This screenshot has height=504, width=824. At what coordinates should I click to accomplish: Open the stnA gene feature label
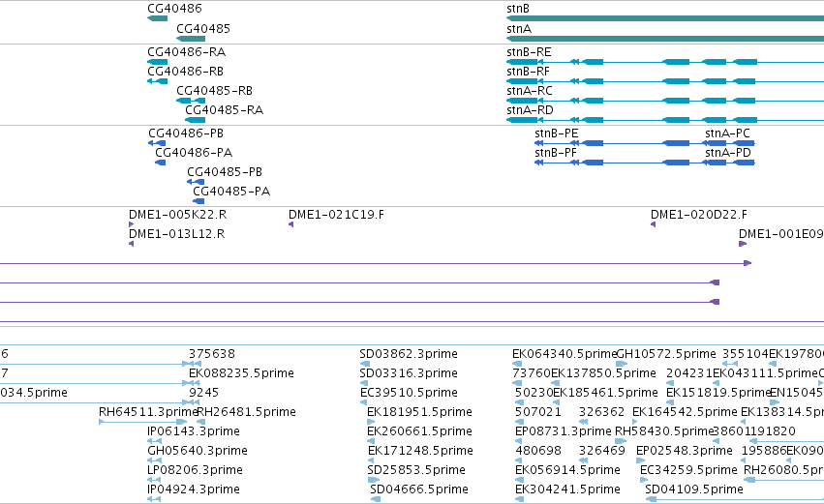[519, 28]
